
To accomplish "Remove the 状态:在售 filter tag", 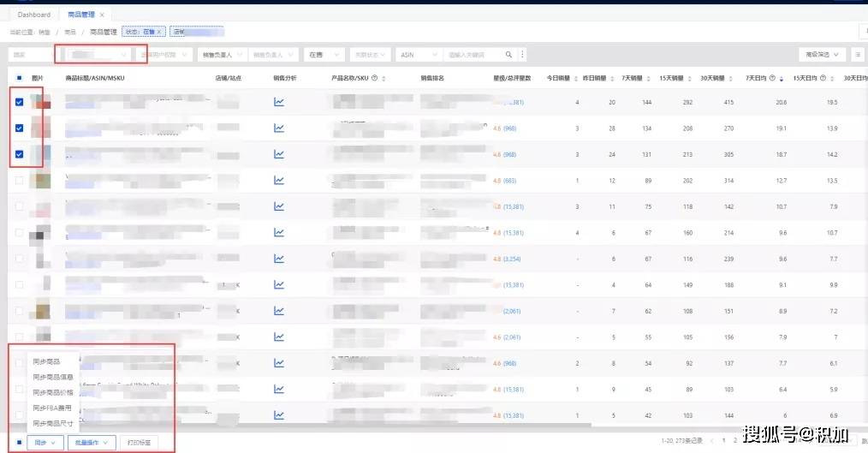I will click(158, 32).
